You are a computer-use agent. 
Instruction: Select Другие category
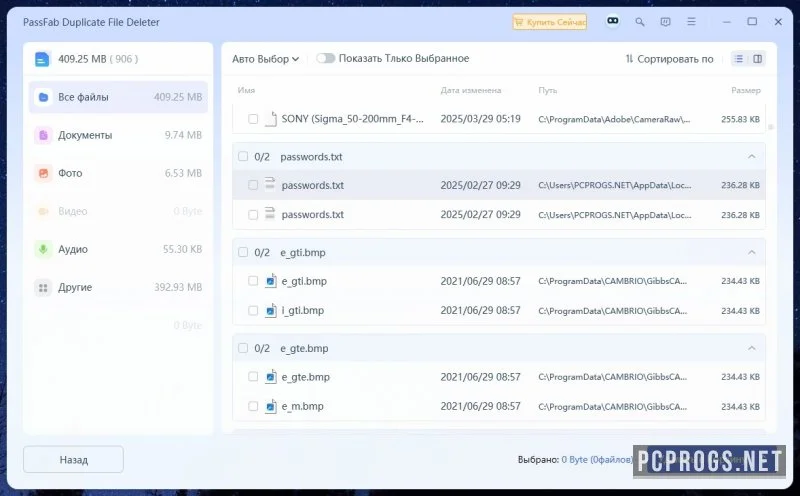[118, 287]
